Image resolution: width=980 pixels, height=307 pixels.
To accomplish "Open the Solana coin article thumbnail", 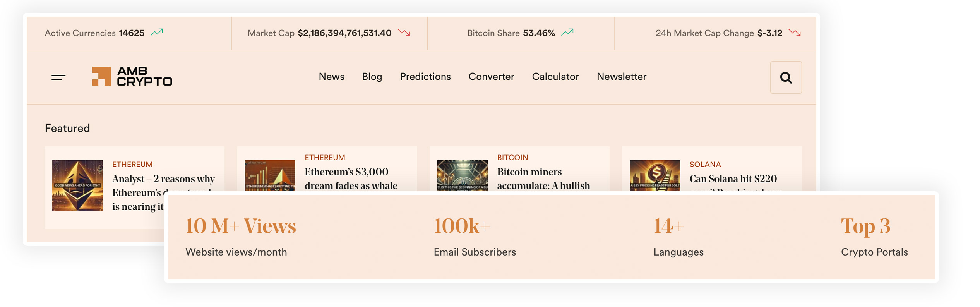I will click(654, 175).
